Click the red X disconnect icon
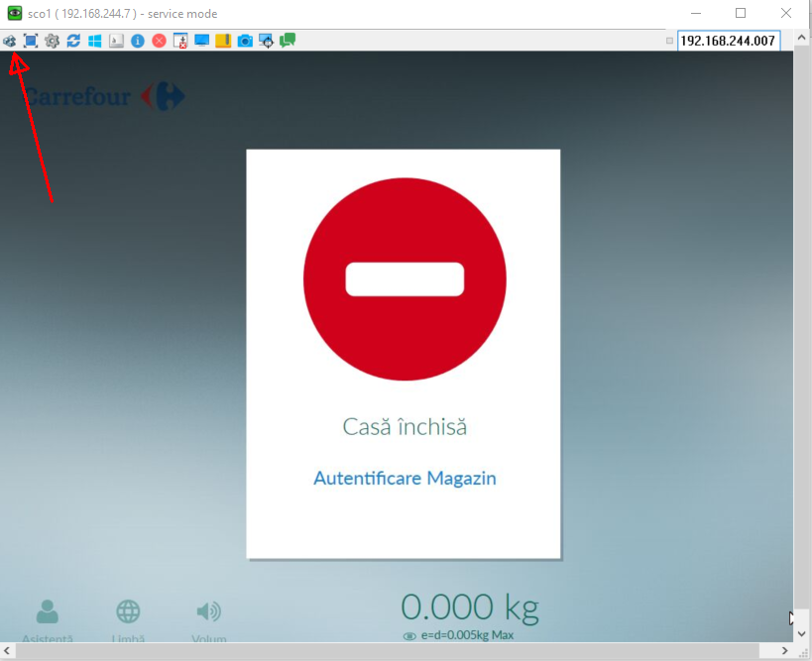Image resolution: width=812 pixels, height=661 pixels. coord(159,41)
